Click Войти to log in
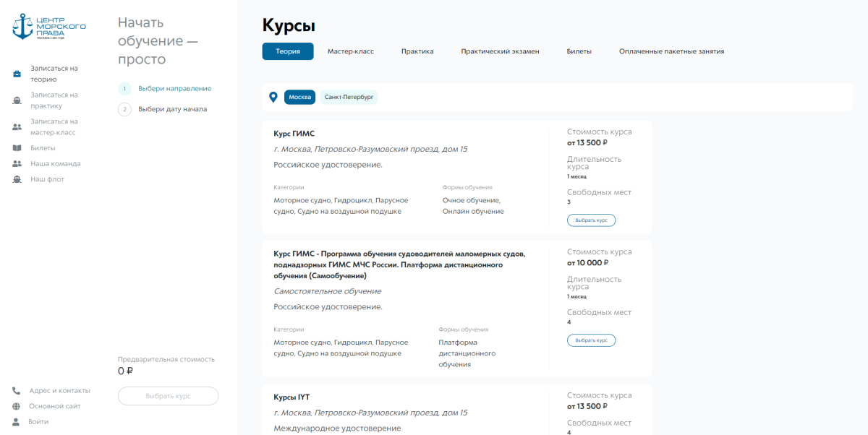The width and height of the screenshot is (868, 435). pos(38,422)
